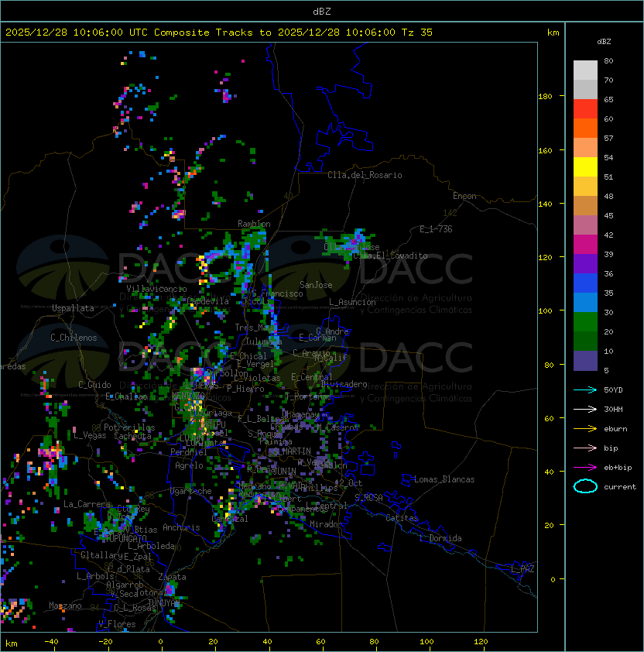Screen dimensions: 644x652
Task: Click the 'E_1-736' map label
Action: (436, 229)
